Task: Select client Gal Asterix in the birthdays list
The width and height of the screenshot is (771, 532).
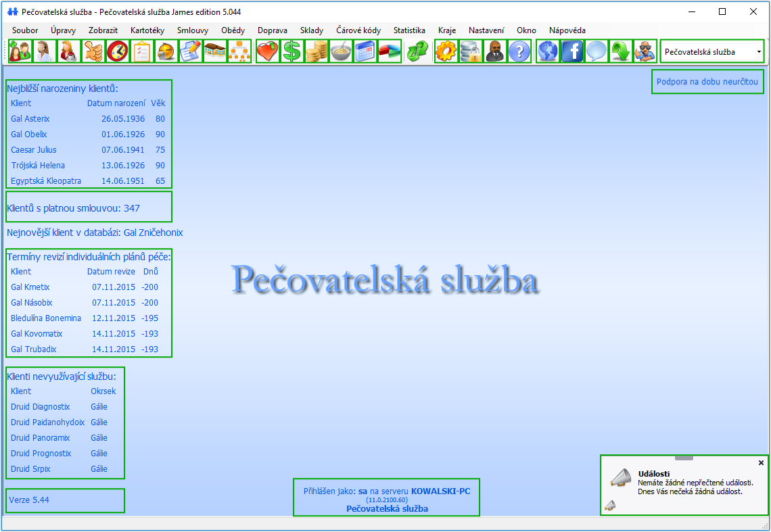Action: tap(30, 118)
